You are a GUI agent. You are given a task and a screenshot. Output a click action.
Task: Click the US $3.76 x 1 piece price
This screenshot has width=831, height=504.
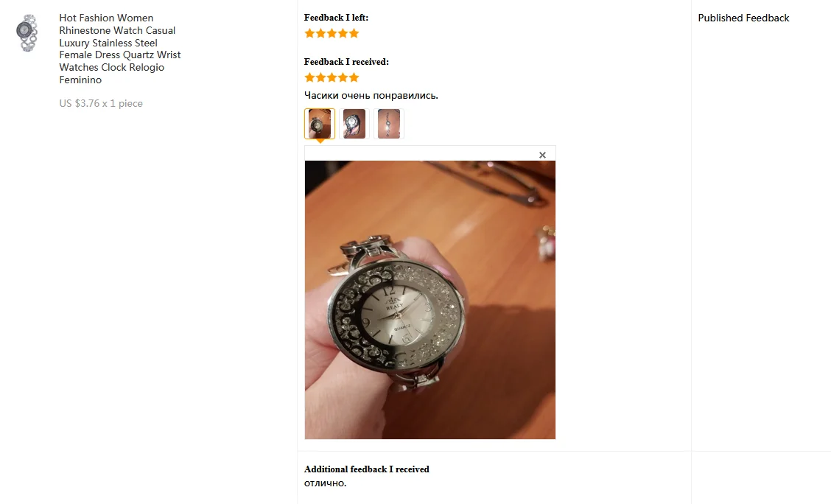(x=101, y=103)
